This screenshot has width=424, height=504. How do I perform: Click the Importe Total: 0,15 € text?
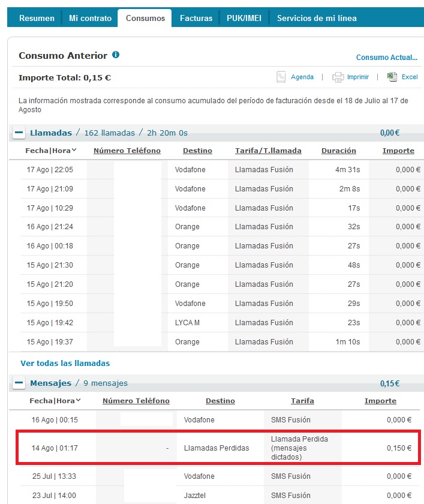coord(65,78)
